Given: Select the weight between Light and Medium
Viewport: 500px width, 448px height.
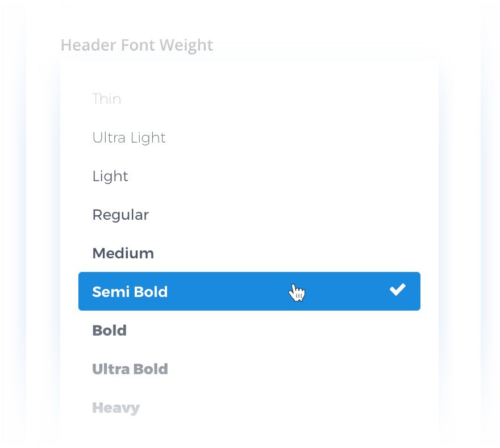Looking at the screenshot, I should coord(120,215).
